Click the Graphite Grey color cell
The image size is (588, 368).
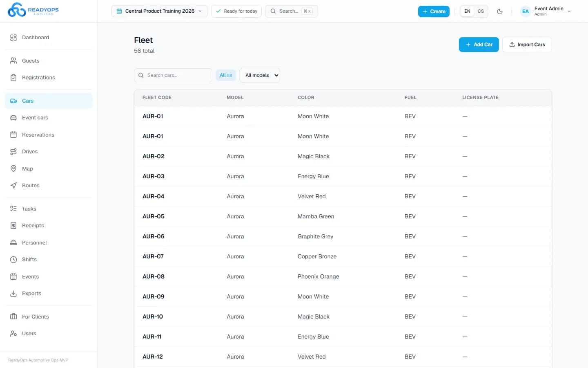tap(316, 237)
